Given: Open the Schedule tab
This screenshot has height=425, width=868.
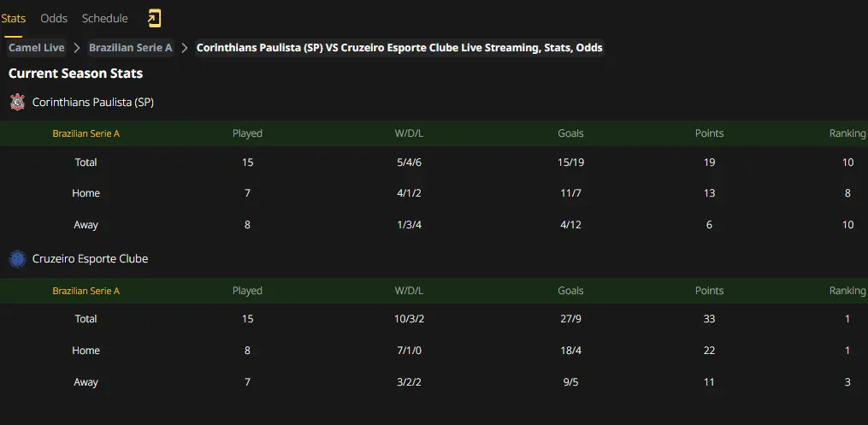Looking at the screenshot, I should [x=104, y=18].
